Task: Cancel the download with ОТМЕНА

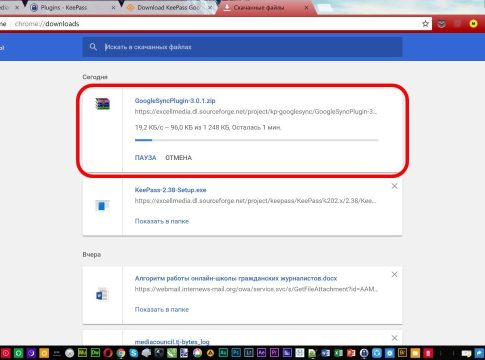Action: coord(178,158)
